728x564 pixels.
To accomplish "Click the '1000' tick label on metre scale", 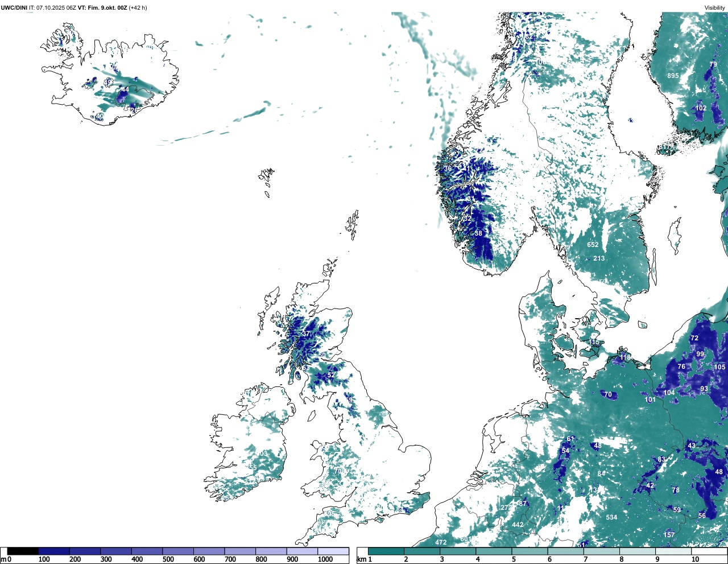I will click(325, 559).
